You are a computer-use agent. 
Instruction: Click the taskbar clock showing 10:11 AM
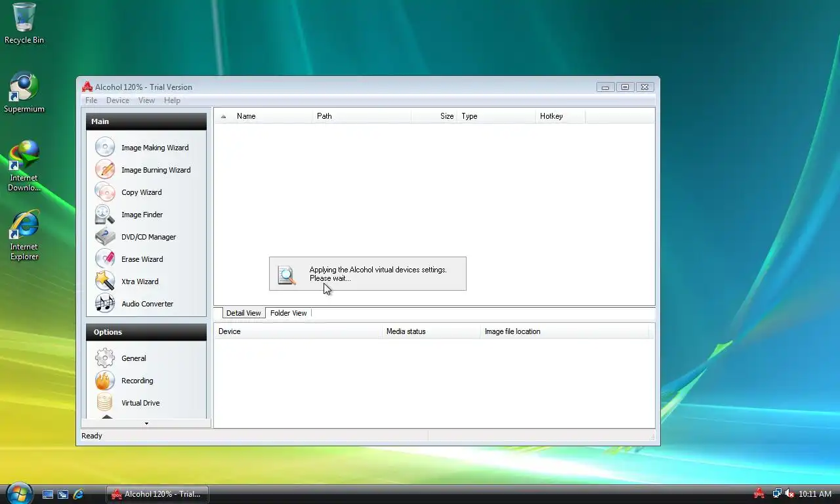click(x=815, y=494)
